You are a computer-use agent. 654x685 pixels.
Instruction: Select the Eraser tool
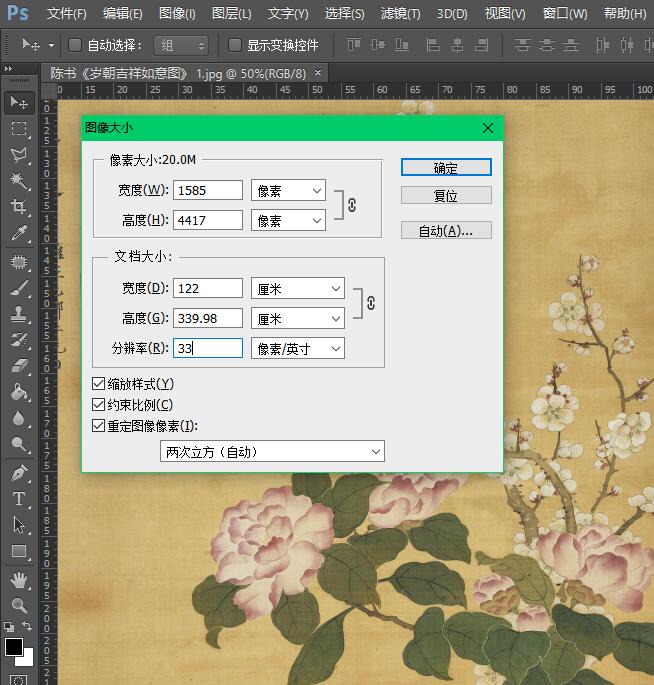[x=19, y=366]
